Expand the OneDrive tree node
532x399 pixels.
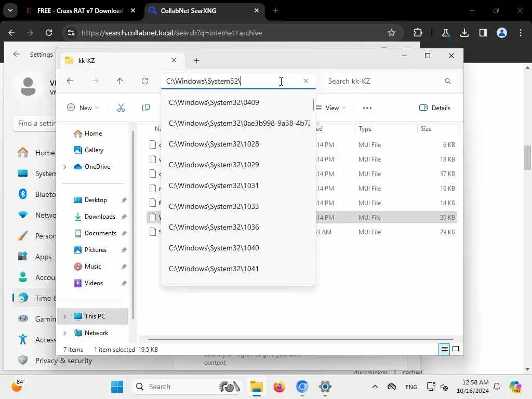(x=64, y=167)
